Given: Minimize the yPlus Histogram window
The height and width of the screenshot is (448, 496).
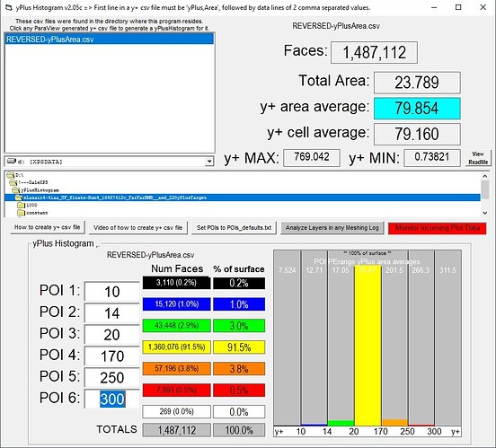Looking at the screenshot, I should click(x=434, y=7).
